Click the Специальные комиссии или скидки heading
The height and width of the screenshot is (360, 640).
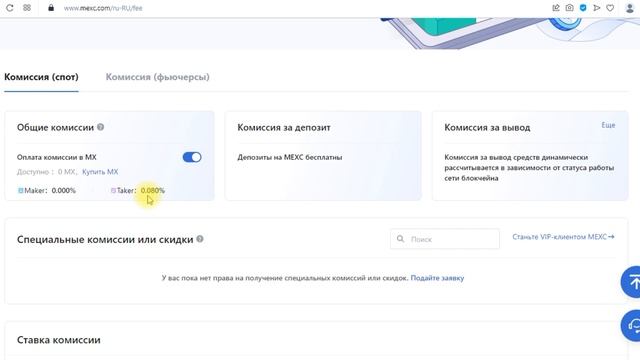coord(105,240)
